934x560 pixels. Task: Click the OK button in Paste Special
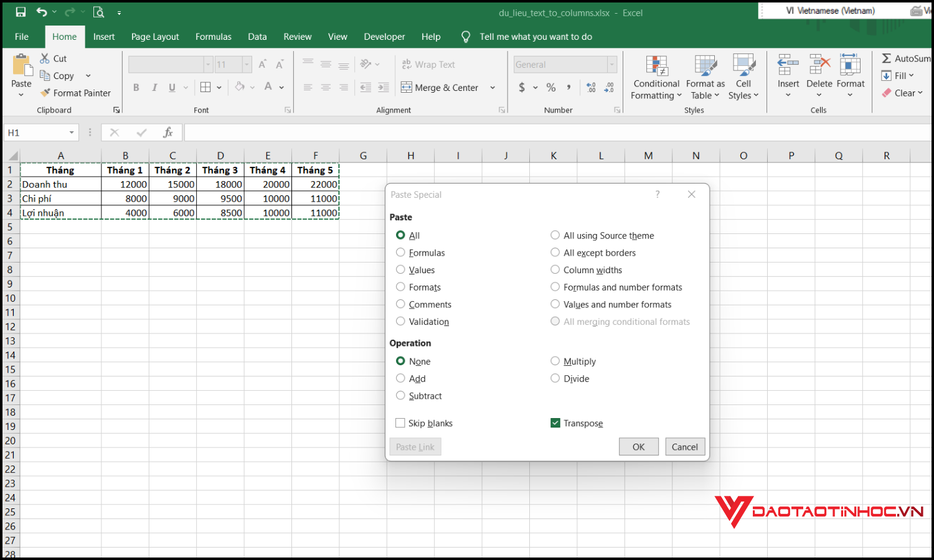click(x=638, y=446)
